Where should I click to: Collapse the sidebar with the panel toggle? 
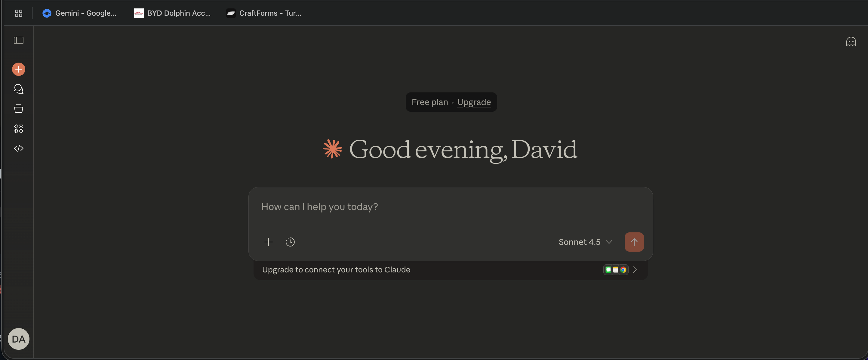(19, 40)
